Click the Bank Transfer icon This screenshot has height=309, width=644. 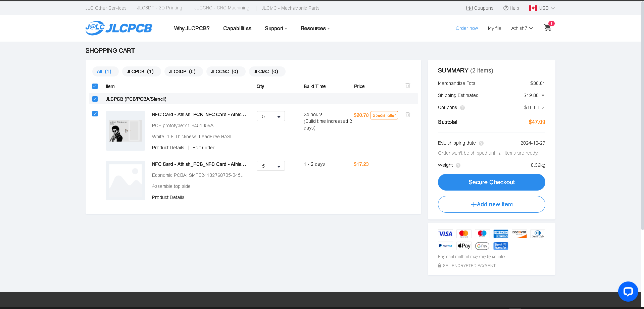pos(501,246)
